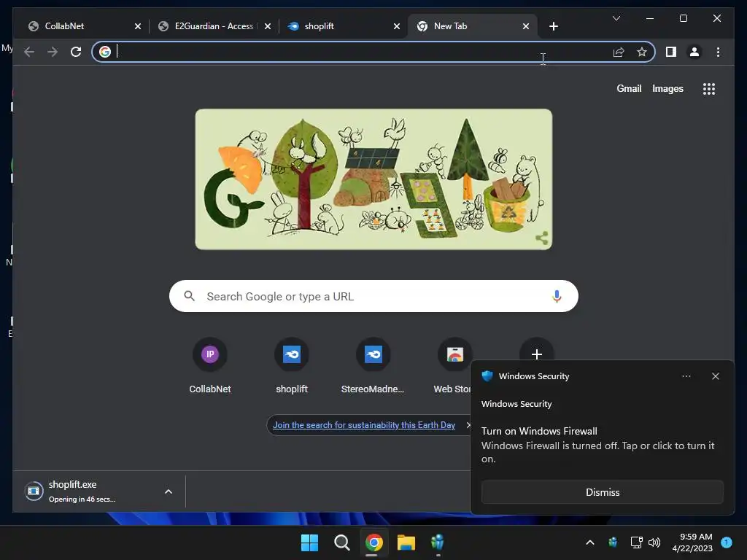Screen dimensions: 747x560
Task: Open Chrome side panel
Action: (x=671, y=52)
